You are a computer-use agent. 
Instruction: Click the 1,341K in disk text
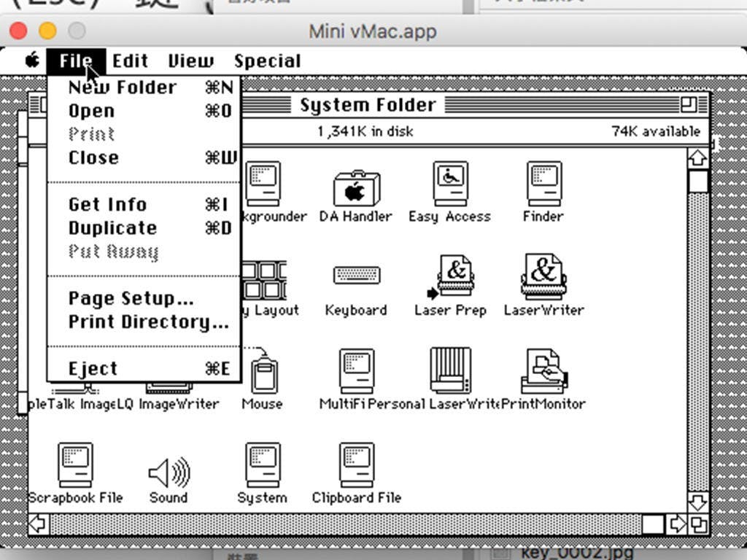pyautogui.click(x=365, y=131)
